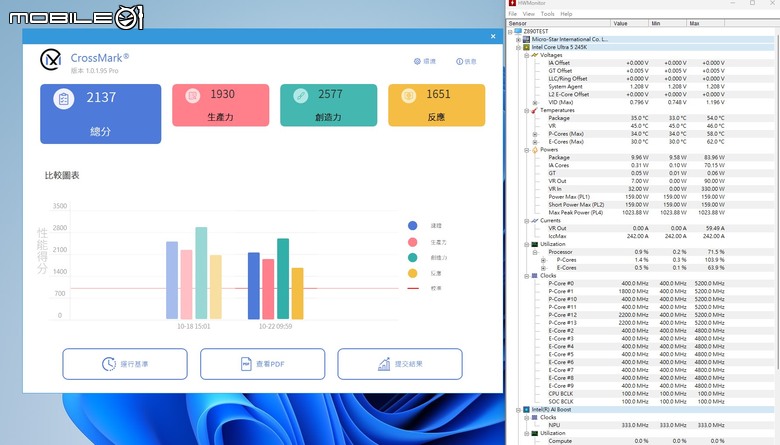Click the motherboard icon beside Micro-Star International
Viewport: 780px width, 445px height.
tap(526, 39)
